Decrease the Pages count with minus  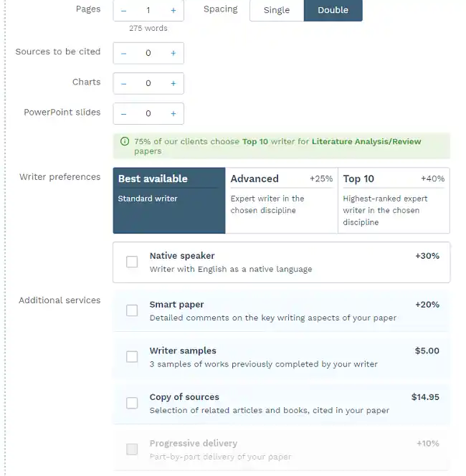123,11
